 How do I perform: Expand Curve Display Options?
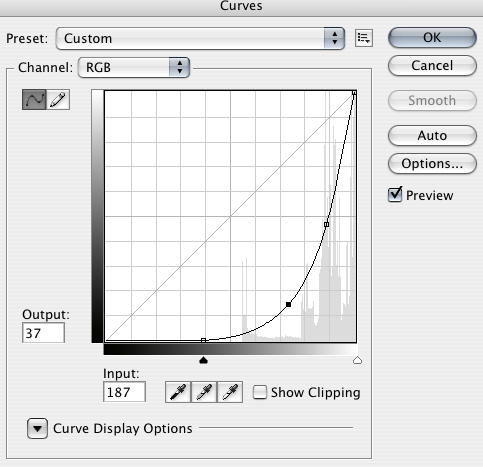pyautogui.click(x=37, y=428)
